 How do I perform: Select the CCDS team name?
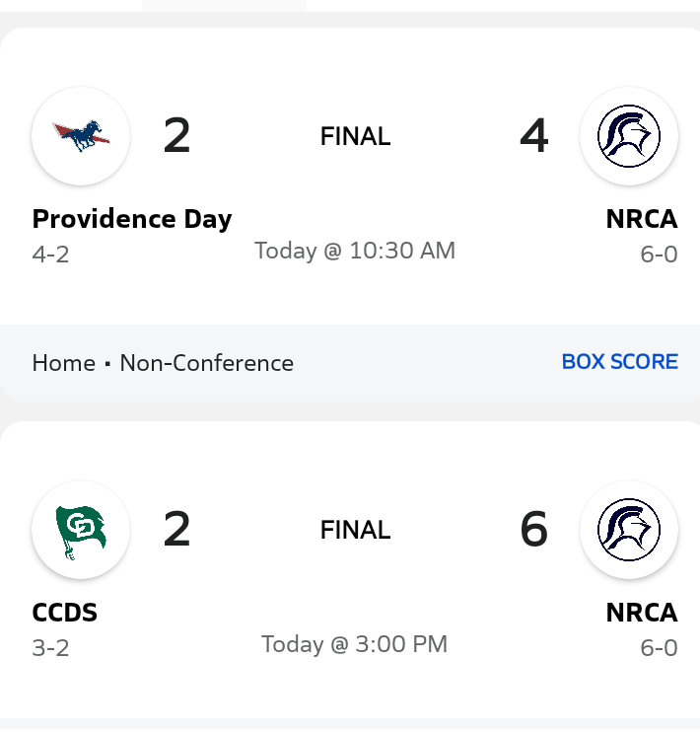[x=65, y=613]
